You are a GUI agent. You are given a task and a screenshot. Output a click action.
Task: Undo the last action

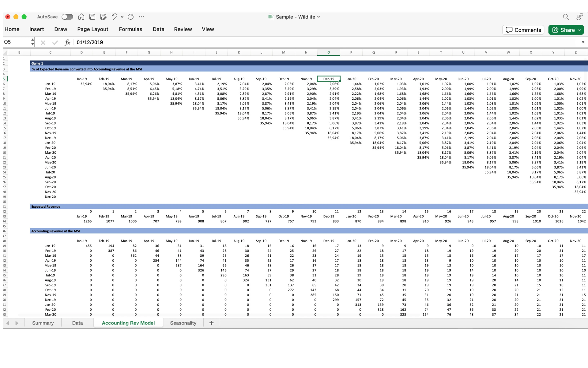[114, 17]
